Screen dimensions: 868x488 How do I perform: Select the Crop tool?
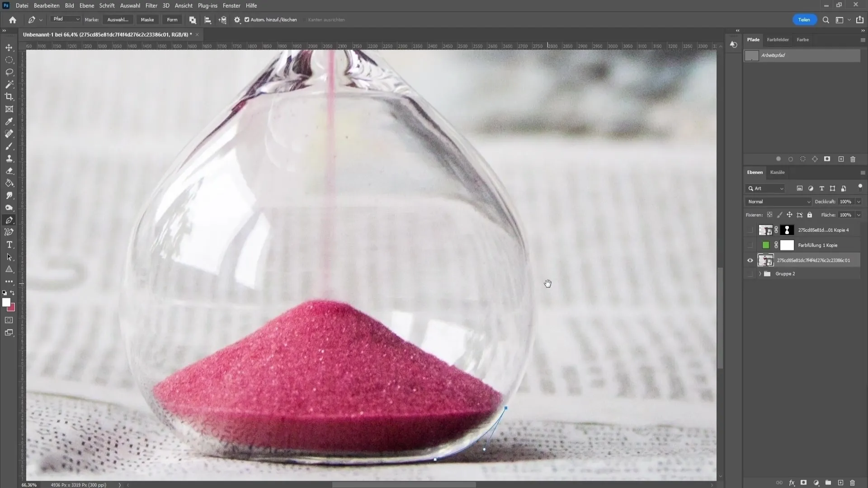click(9, 97)
